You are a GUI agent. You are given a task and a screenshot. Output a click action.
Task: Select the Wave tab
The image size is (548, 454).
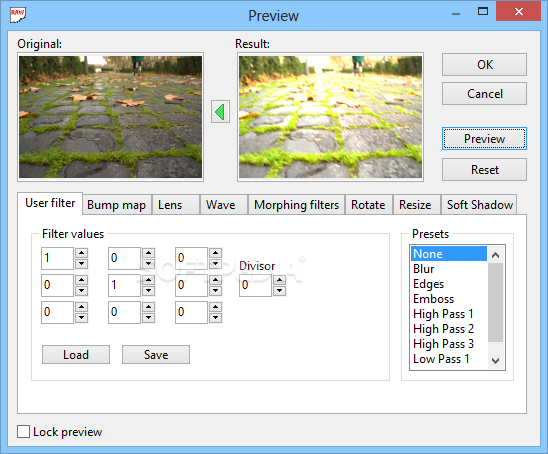224,204
